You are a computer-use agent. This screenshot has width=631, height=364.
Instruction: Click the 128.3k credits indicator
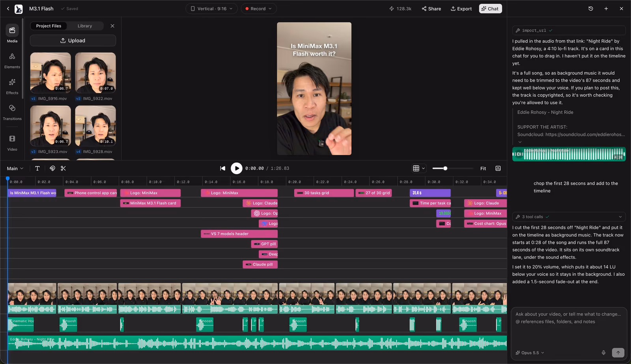pos(400,9)
